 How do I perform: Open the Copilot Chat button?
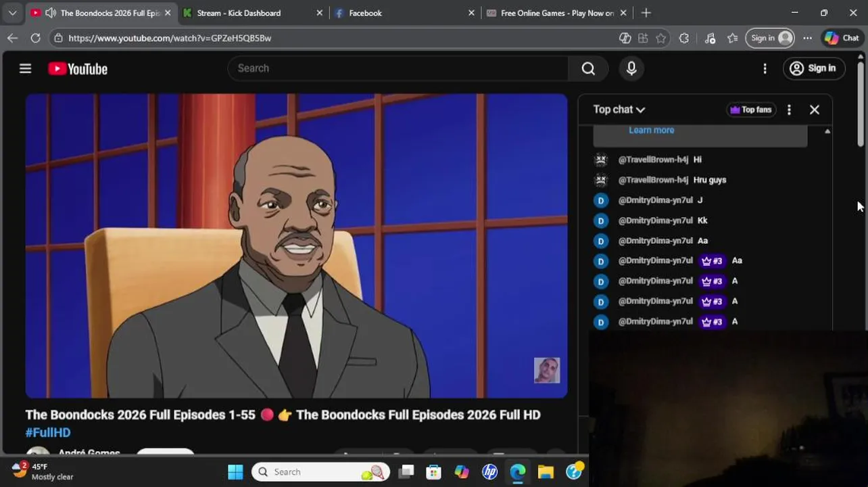[x=842, y=38]
